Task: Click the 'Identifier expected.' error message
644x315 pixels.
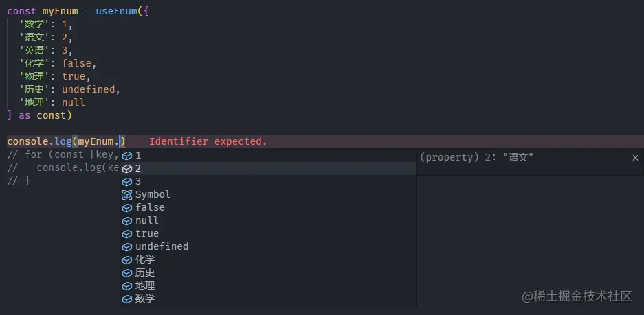Action: pyautogui.click(x=208, y=141)
